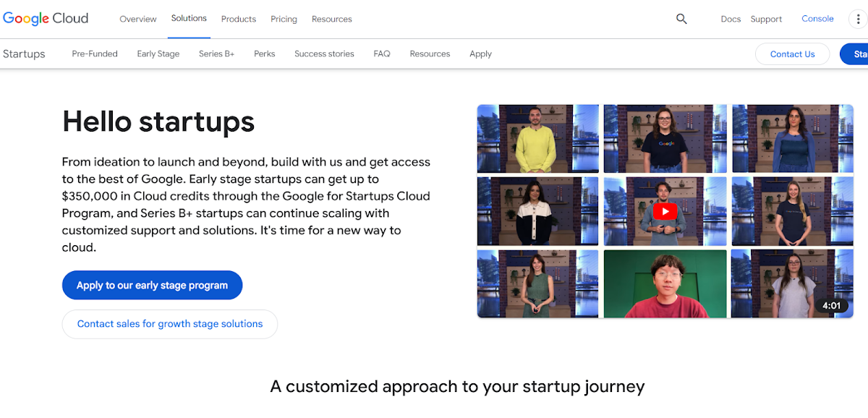This screenshot has height=418, width=868.
Task: Play the YouTube video button
Action: (x=665, y=211)
